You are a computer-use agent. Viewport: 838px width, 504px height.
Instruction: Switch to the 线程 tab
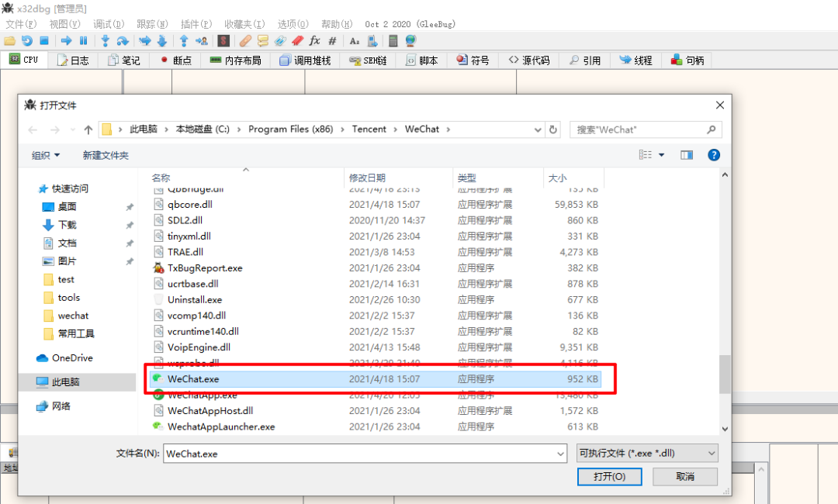click(x=636, y=60)
